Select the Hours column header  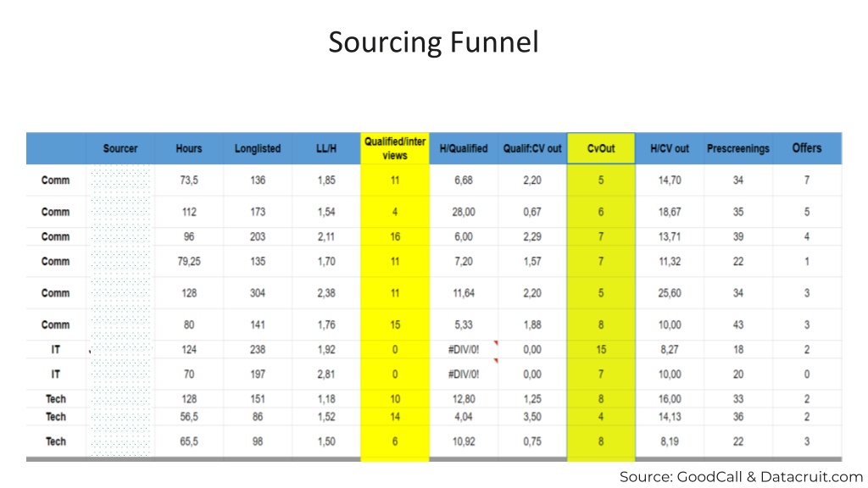189,148
